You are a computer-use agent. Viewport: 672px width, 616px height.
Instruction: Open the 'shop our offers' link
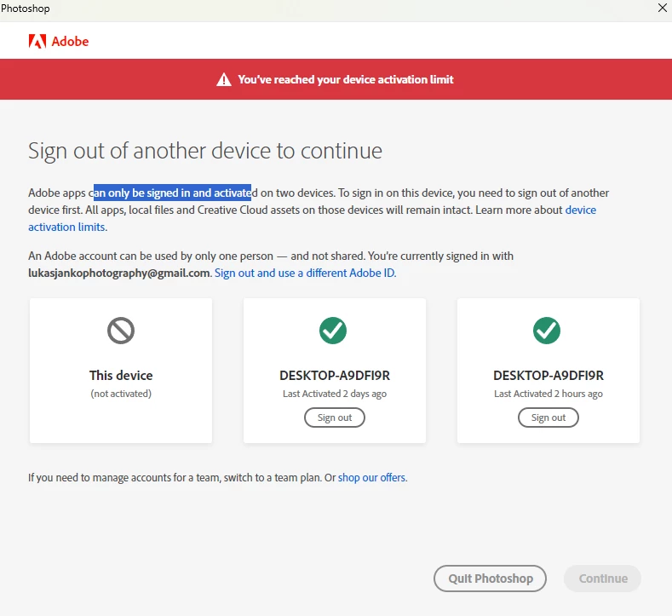372,477
